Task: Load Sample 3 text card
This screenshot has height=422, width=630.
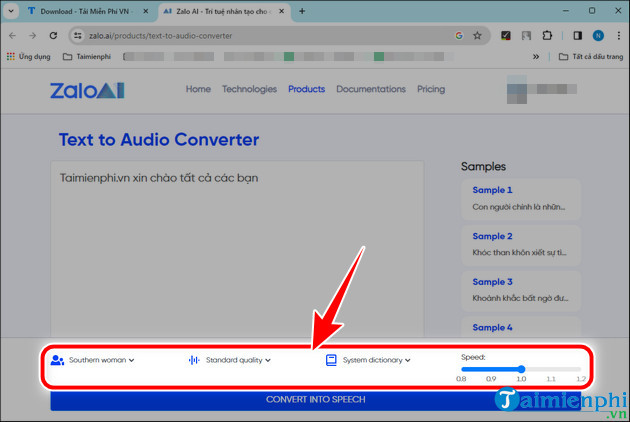Action: (x=521, y=291)
